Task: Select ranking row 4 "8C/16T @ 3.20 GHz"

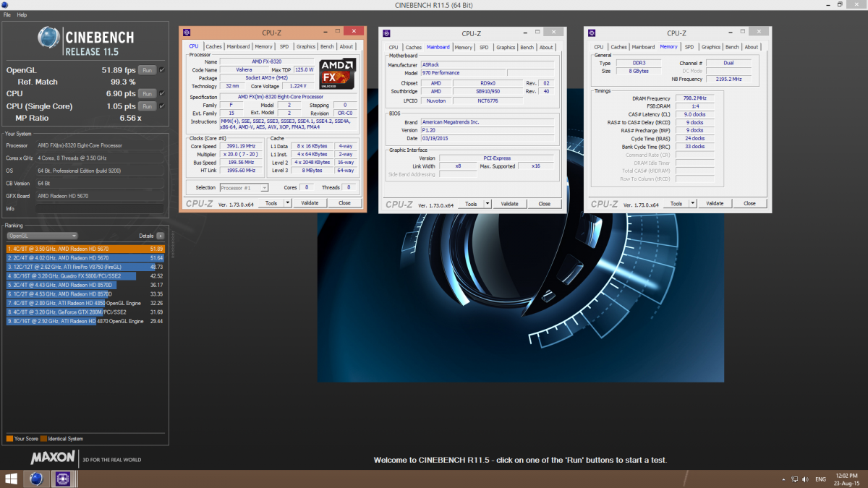Action: [85, 275]
